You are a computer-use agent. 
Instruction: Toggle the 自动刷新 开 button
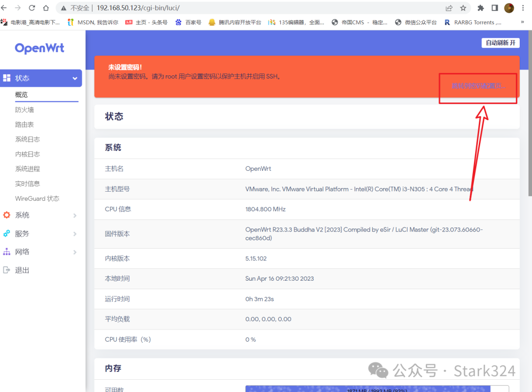[500, 43]
